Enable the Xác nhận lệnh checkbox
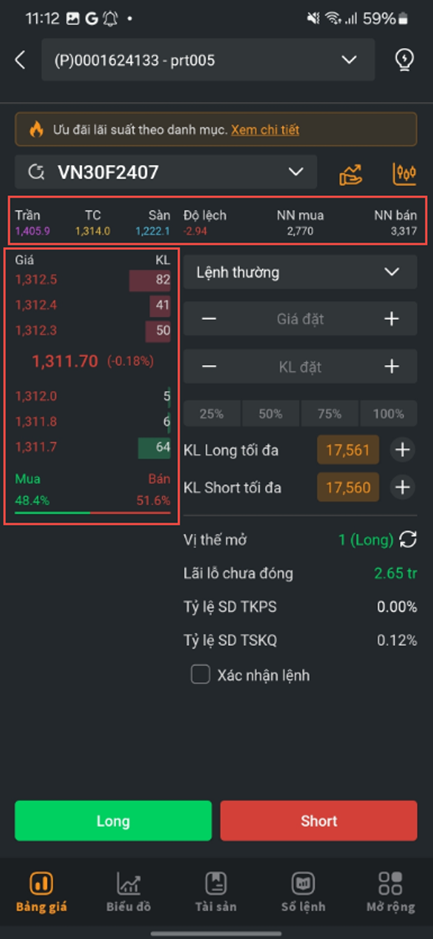 [200, 675]
